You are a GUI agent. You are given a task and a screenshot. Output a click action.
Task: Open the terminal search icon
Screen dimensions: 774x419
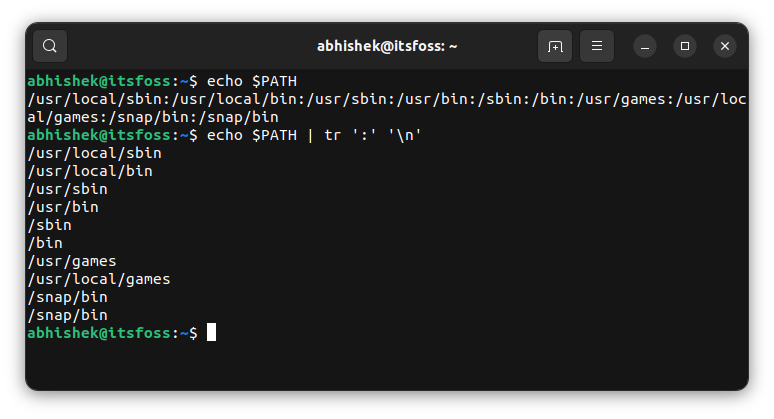coord(50,46)
